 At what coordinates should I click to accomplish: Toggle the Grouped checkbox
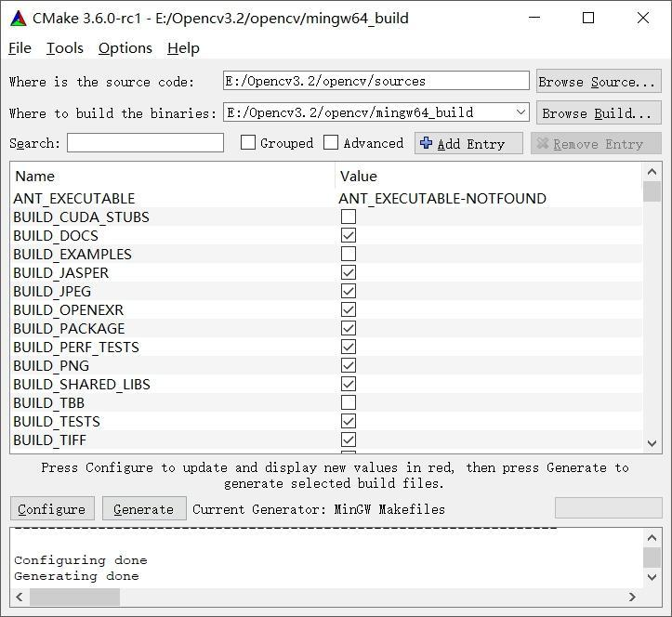[x=248, y=143]
